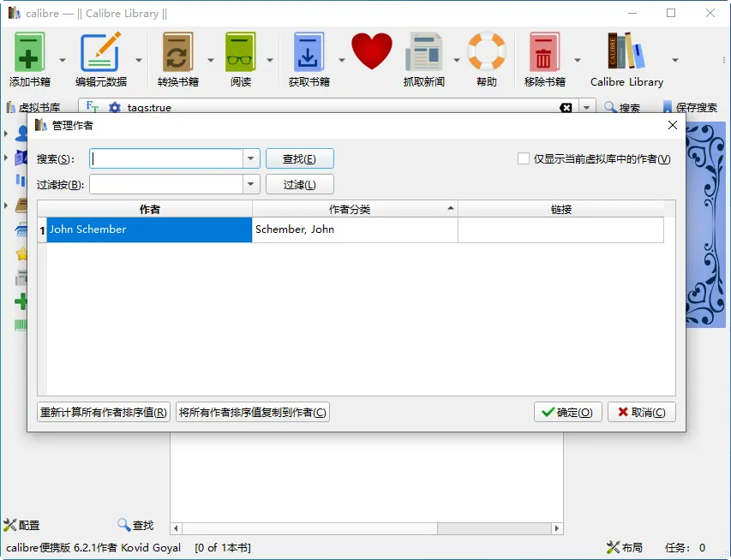Expand the Read dropdown arrow
The width and height of the screenshot is (731, 560).
269,60
